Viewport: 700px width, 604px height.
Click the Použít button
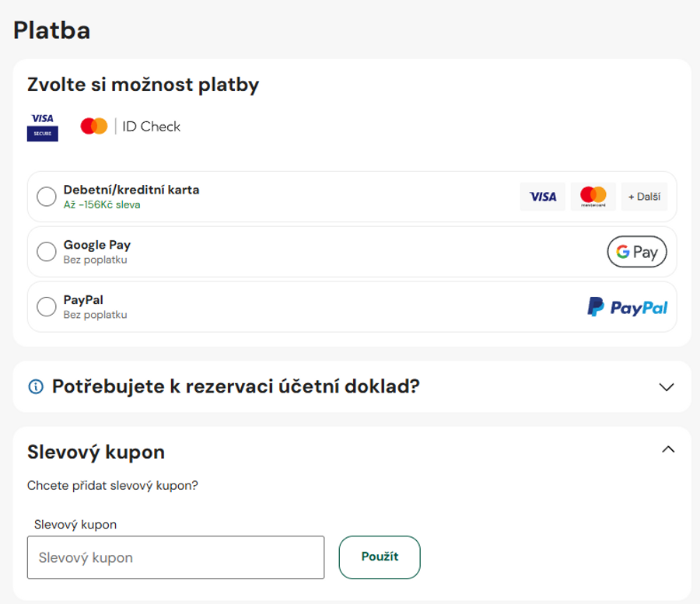380,557
